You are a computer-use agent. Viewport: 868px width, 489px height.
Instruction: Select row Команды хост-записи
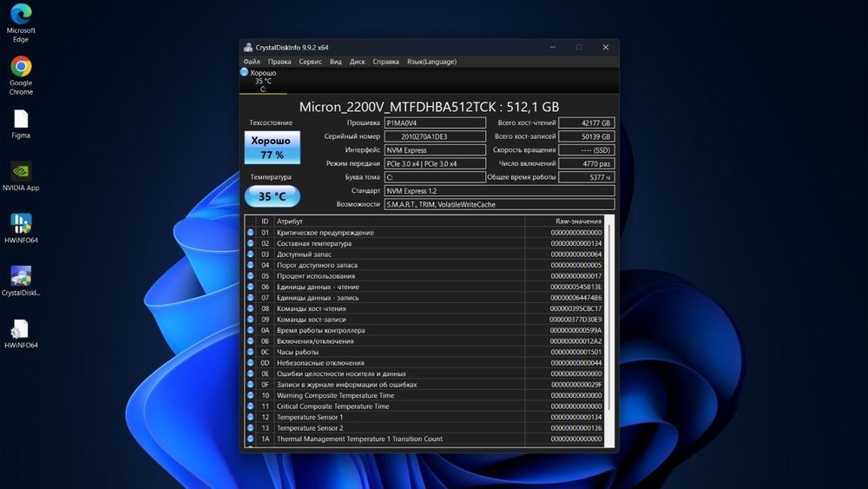424,320
